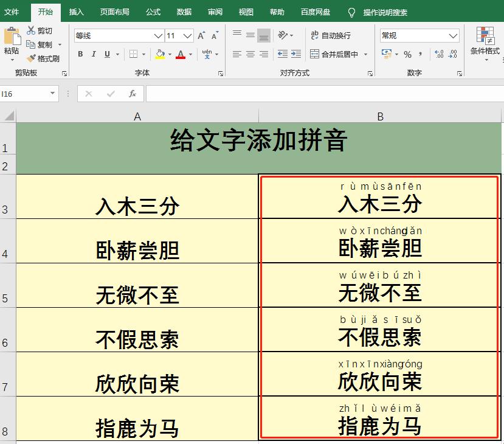The image size is (504, 444).
Task: Click the Increase Font Size button
Action: (x=200, y=35)
